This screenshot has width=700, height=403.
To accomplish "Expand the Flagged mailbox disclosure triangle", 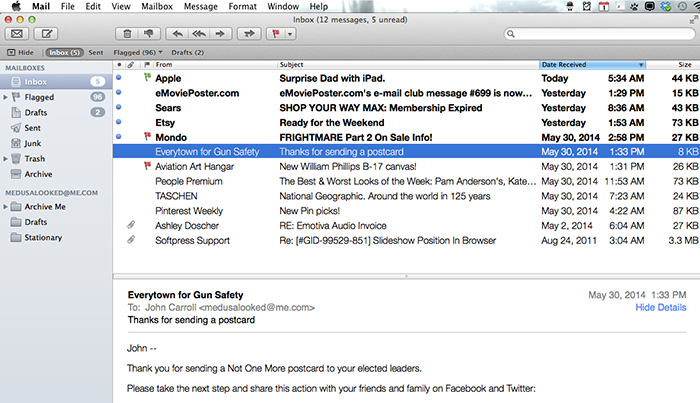I will pos(5,97).
